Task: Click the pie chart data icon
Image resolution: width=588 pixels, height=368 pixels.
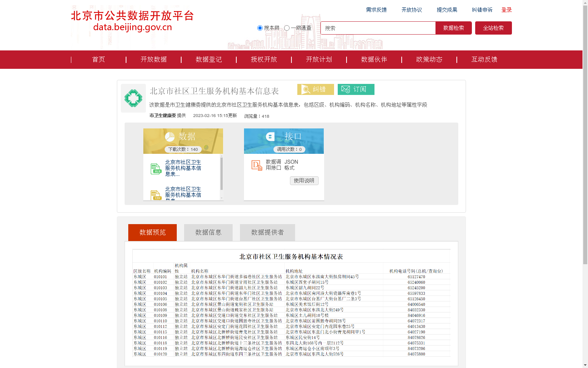Action: click(x=170, y=137)
